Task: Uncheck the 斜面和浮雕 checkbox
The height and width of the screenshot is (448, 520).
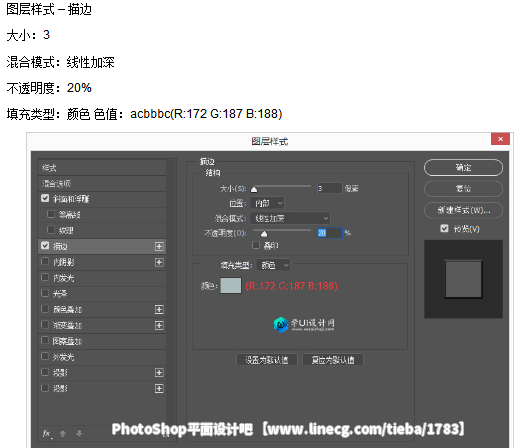Action: pos(45,198)
